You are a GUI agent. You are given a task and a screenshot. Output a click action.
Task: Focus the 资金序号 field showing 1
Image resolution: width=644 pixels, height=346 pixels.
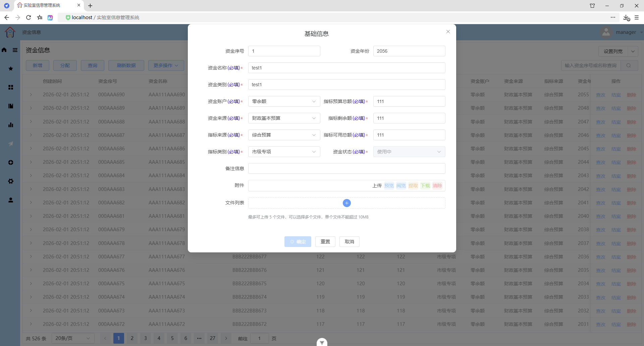point(284,51)
